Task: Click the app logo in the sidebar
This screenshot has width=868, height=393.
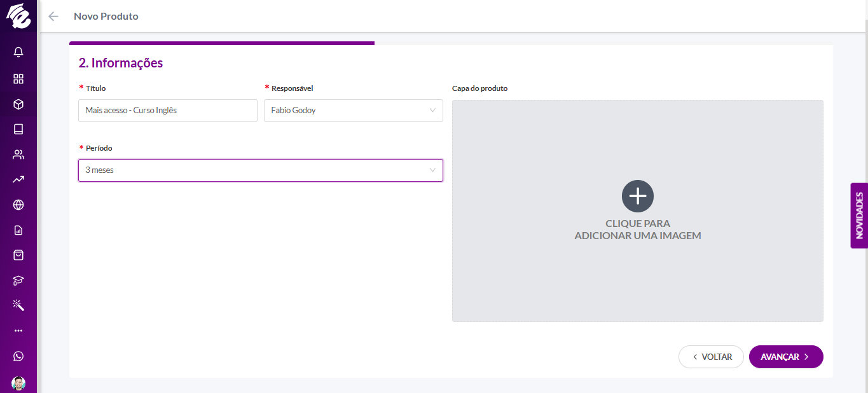Action: (18, 16)
